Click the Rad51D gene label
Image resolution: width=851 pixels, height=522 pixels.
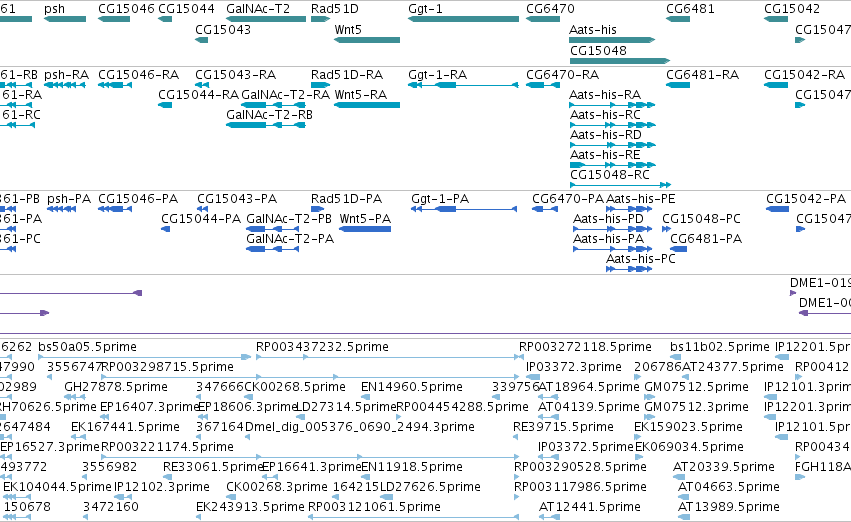(335, 9)
